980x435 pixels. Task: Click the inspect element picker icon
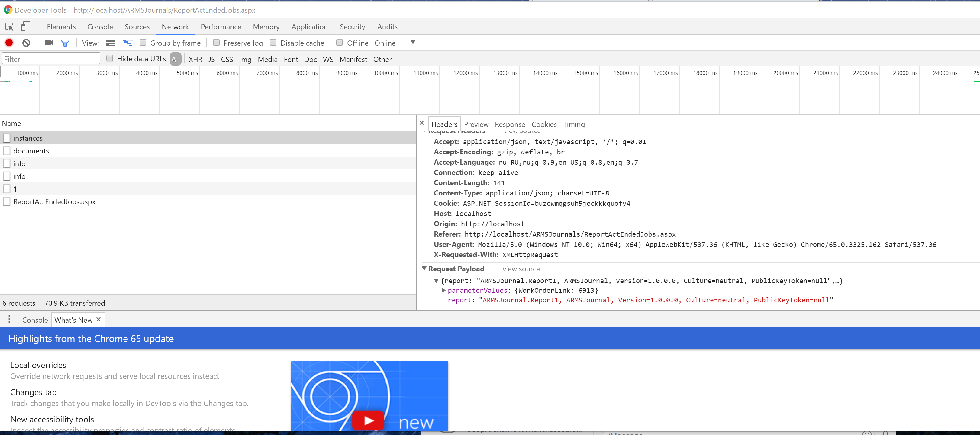pyautogui.click(x=9, y=27)
